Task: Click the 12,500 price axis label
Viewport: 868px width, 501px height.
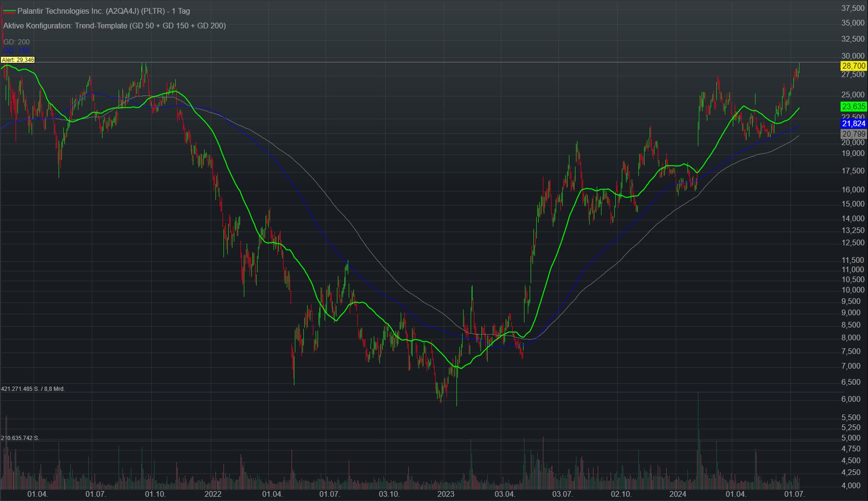Action: tap(853, 242)
